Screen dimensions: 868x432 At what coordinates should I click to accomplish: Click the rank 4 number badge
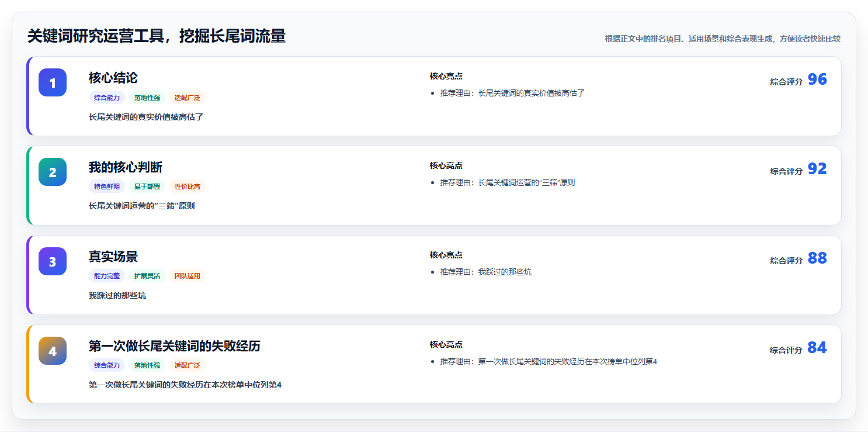pyautogui.click(x=53, y=351)
